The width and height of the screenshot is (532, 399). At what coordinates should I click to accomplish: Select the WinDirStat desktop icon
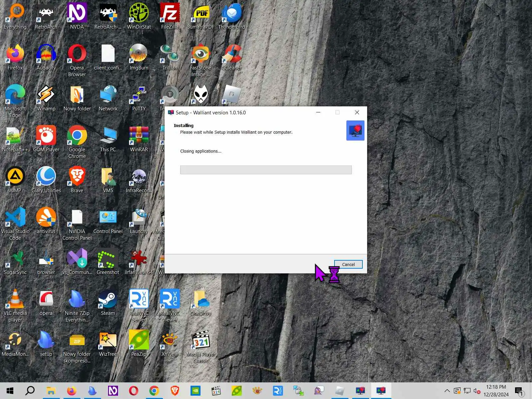(x=139, y=16)
